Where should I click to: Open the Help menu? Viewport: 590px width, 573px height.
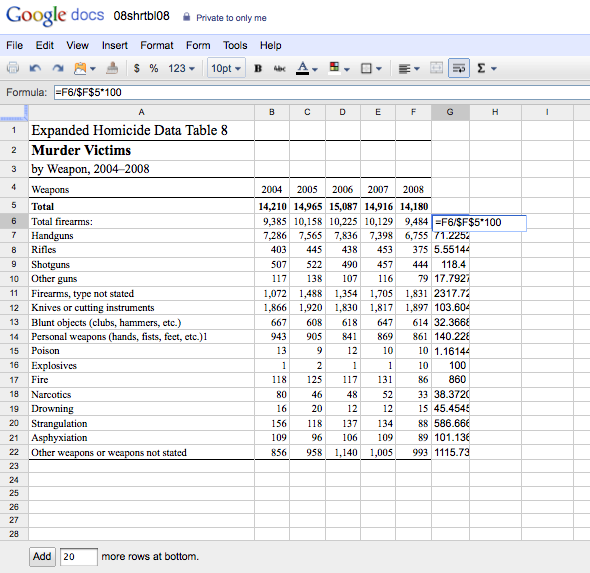click(271, 46)
